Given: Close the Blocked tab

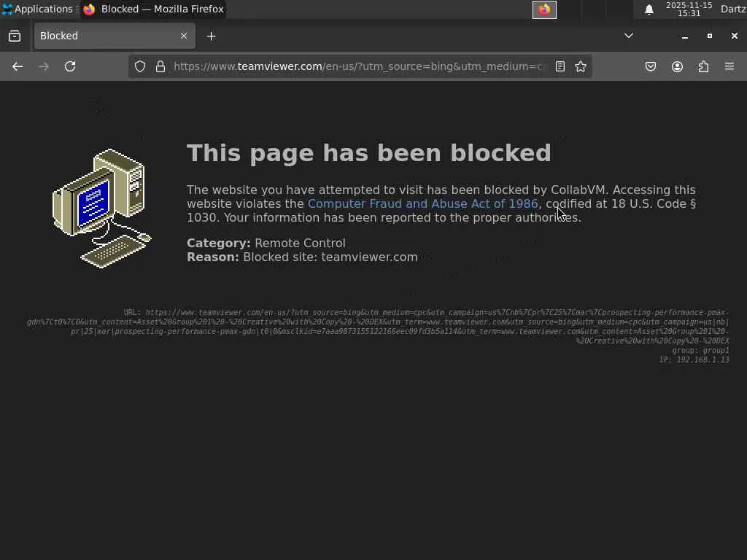Looking at the screenshot, I should click(x=184, y=36).
